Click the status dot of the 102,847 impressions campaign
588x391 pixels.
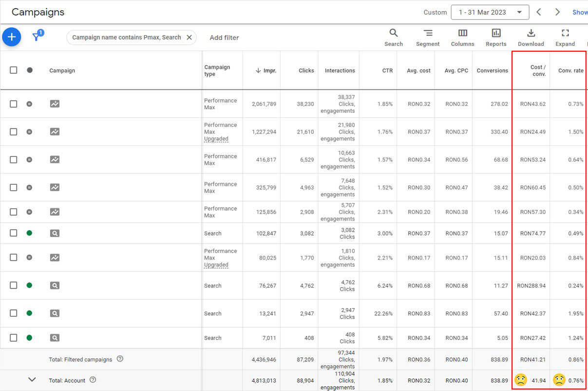29,234
